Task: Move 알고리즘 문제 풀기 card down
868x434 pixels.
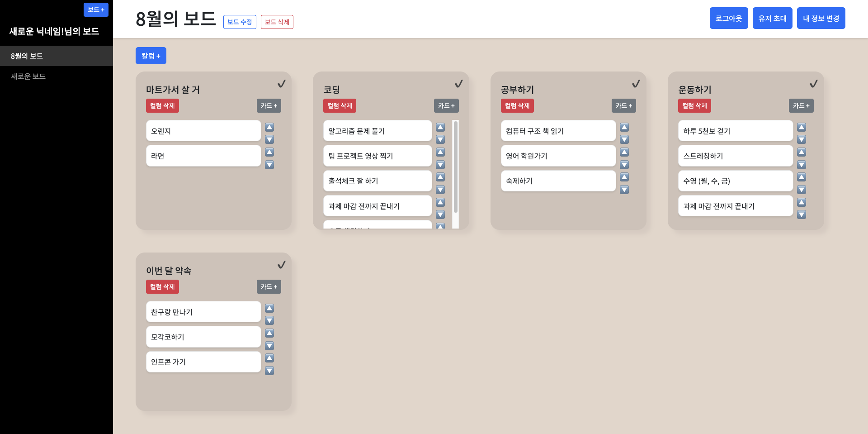Action: tap(440, 139)
